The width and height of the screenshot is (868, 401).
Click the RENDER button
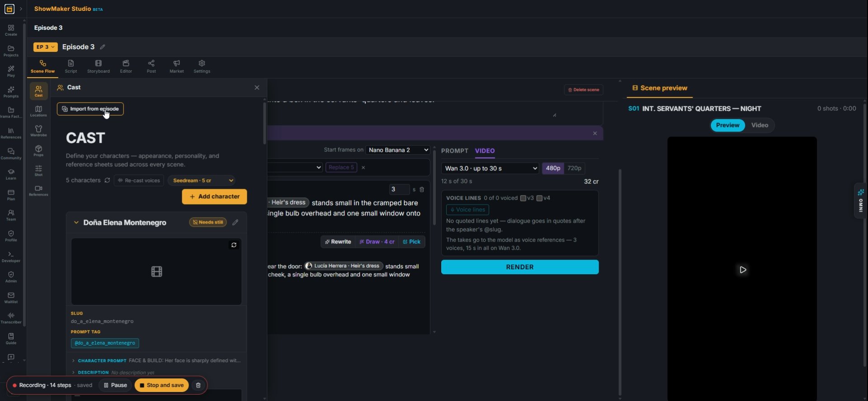pos(520,267)
